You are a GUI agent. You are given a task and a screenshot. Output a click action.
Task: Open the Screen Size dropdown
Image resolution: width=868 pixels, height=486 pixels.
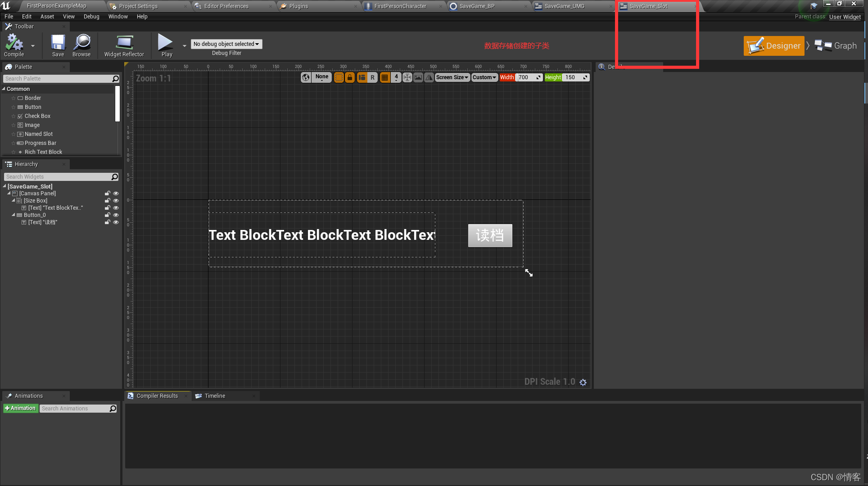pyautogui.click(x=452, y=77)
